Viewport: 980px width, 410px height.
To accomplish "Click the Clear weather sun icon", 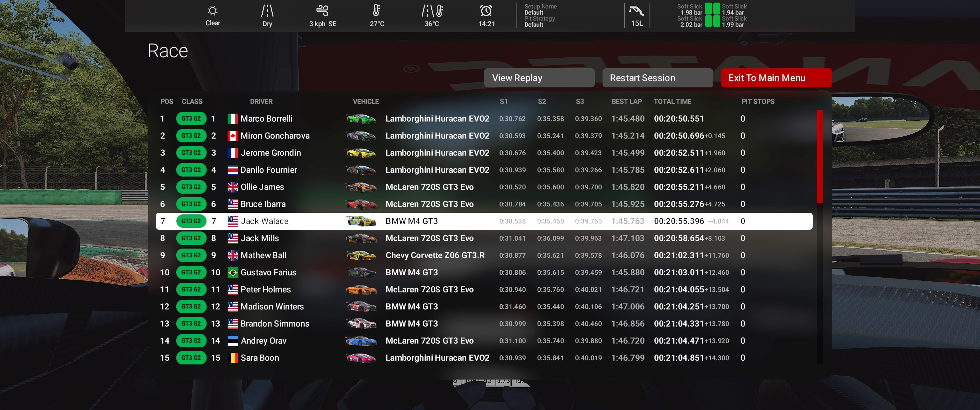I will (x=213, y=10).
